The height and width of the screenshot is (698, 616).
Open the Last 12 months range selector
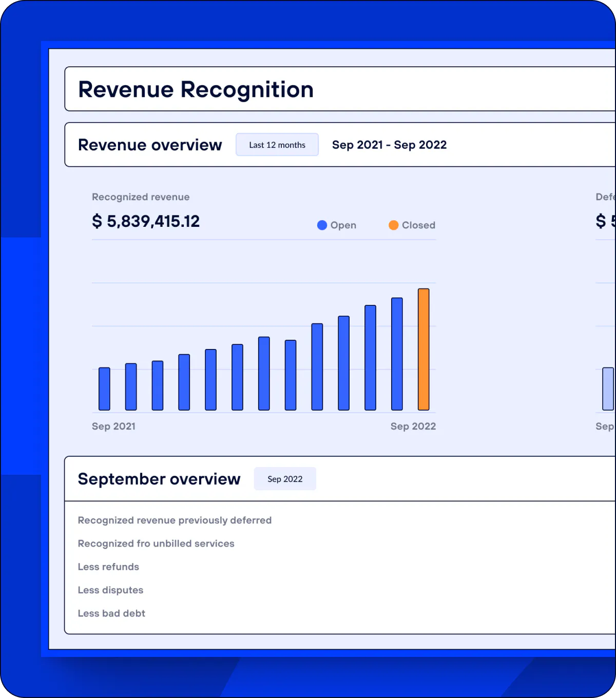click(x=277, y=144)
